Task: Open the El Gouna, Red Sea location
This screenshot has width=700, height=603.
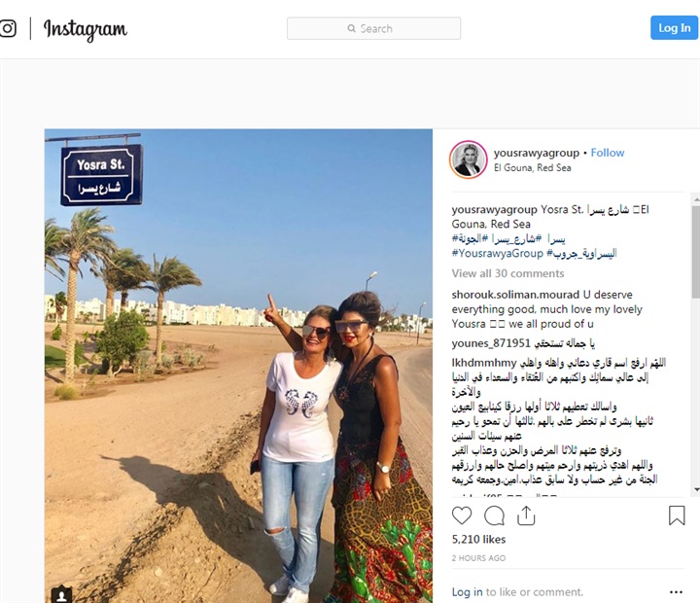Action: [x=532, y=168]
